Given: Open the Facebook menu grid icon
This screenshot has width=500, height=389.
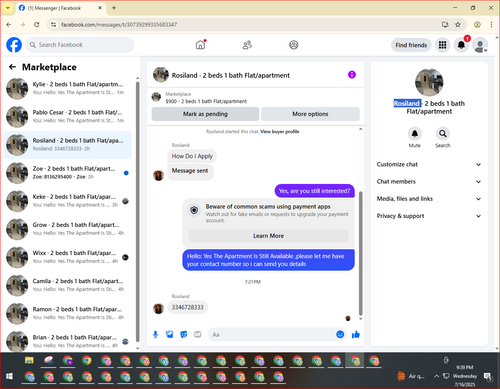Looking at the screenshot, I should pyautogui.click(x=442, y=45).
